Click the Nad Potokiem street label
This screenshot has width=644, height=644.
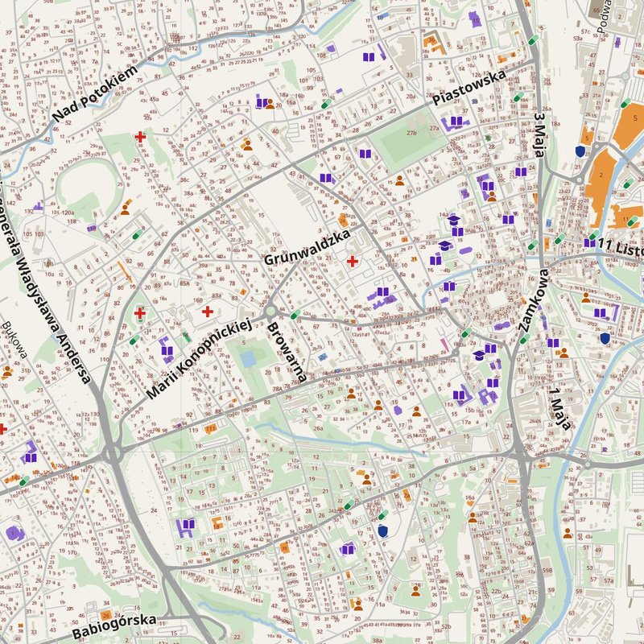pyautogui.click(x=95, y=93)
